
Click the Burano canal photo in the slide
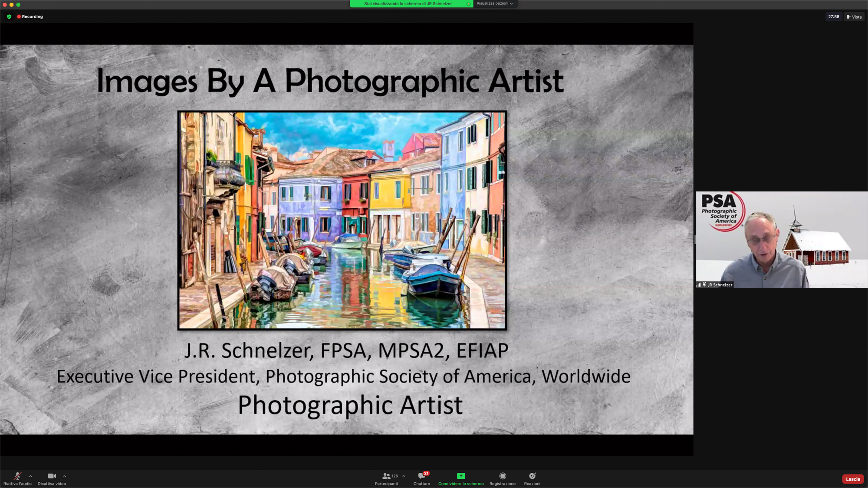[342, 220]
